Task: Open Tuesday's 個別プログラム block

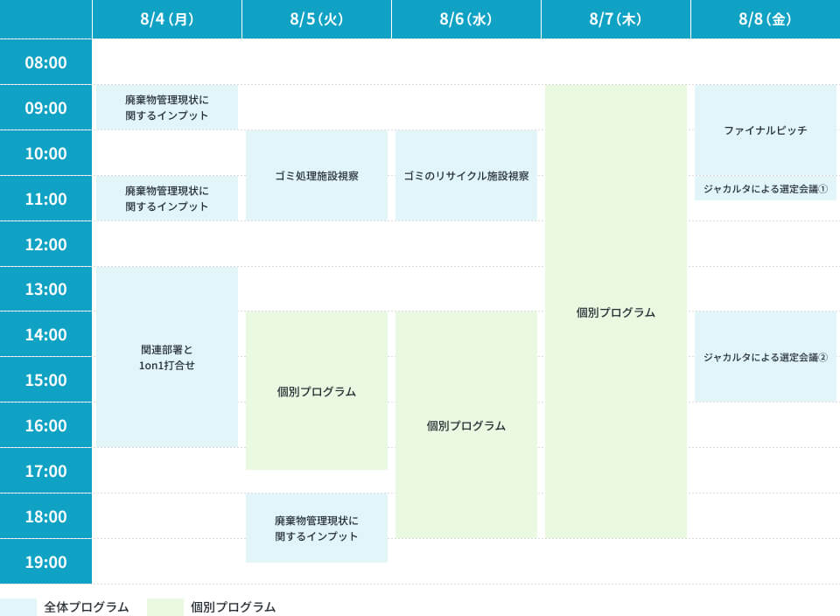Action: pos(317,391)
